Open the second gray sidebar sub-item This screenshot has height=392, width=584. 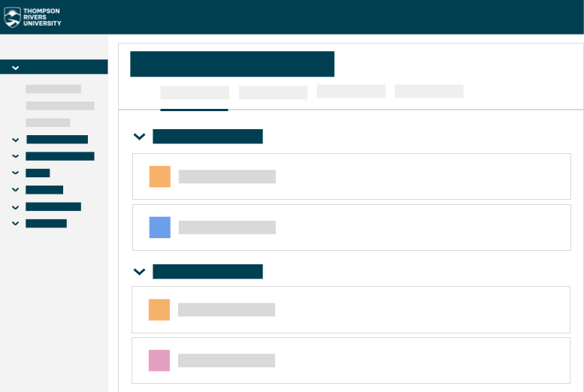(x=60, y=106)
